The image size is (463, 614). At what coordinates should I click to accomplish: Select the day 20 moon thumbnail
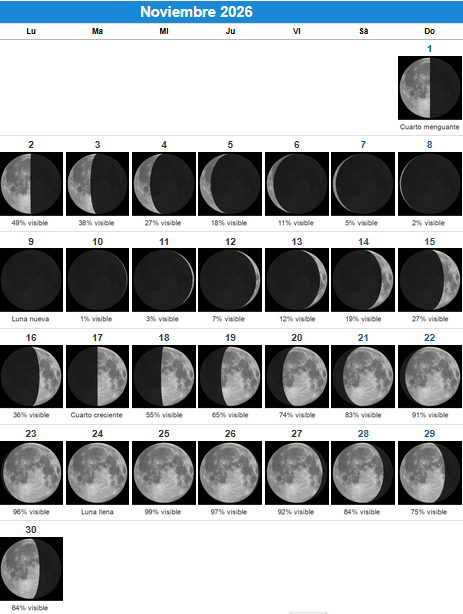pyautogui.click(x=297, y=376)
